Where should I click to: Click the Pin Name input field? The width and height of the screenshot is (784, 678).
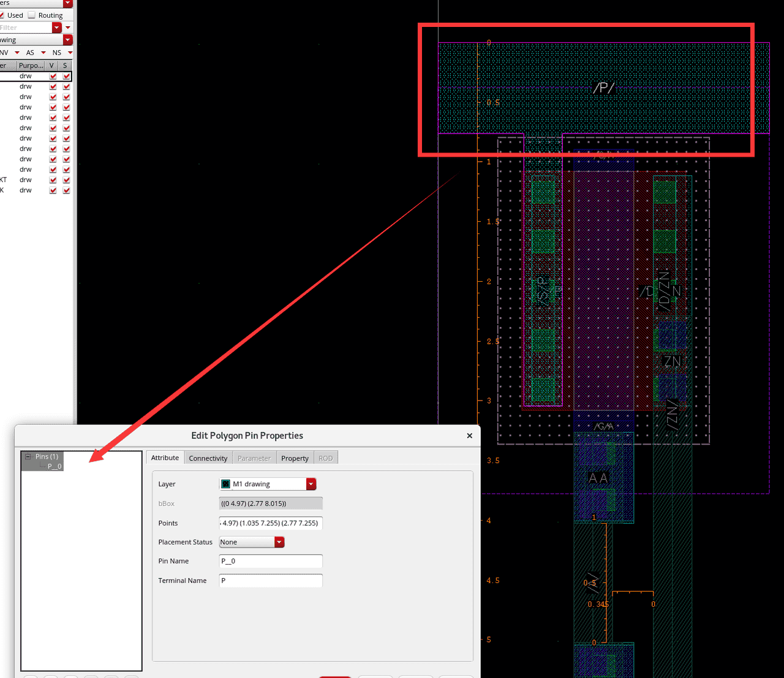coord(271,561)
